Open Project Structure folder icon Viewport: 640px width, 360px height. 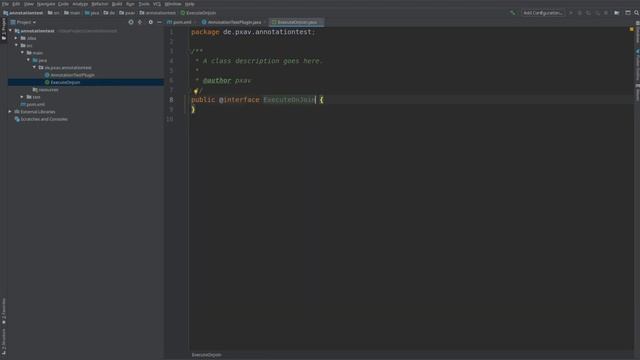click(x=617, y=13)
